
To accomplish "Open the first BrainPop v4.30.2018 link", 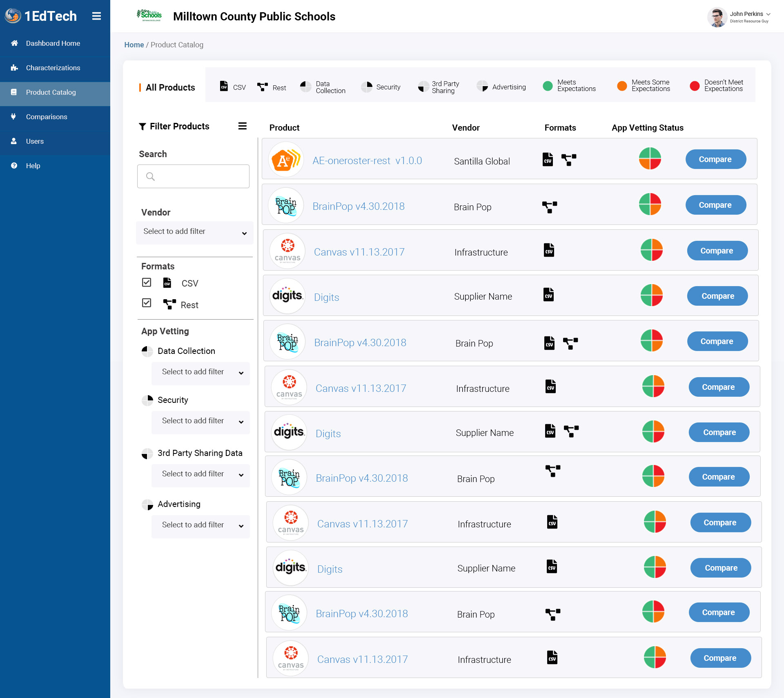I will (359, 206).
